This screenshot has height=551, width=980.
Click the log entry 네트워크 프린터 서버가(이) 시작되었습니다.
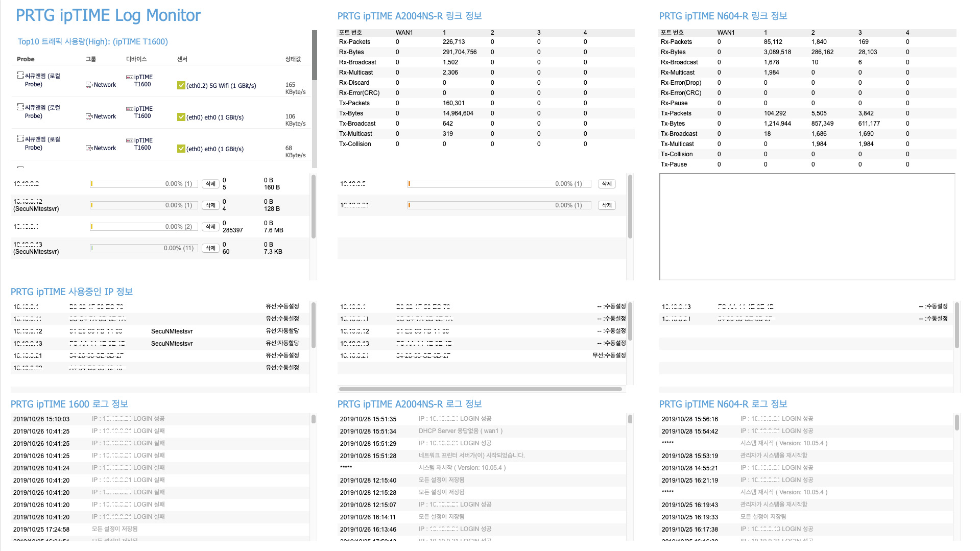pyautogui.click(x=472, y=456)
